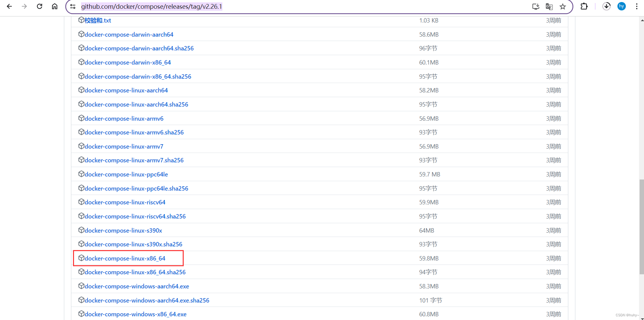The height and width of the screenshot is (320, 644).
Task: Download docker-compose-linux-aarch64
Action: tap(126, 90)
